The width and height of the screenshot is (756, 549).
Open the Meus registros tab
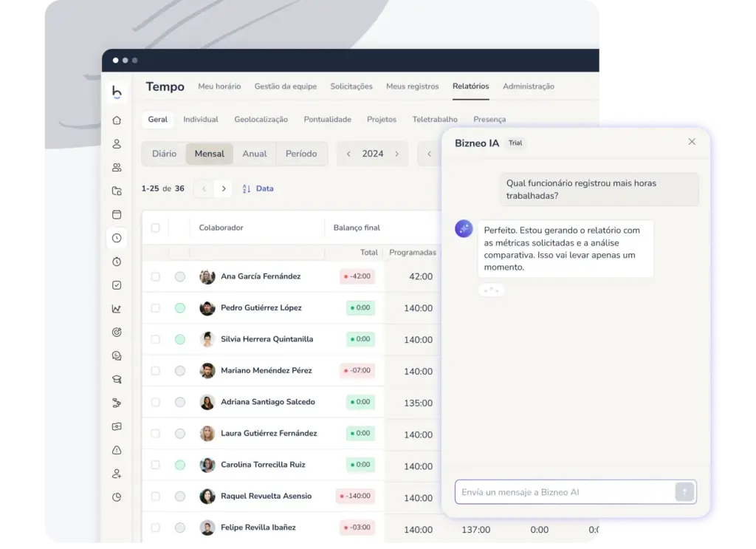coord(412,86)
